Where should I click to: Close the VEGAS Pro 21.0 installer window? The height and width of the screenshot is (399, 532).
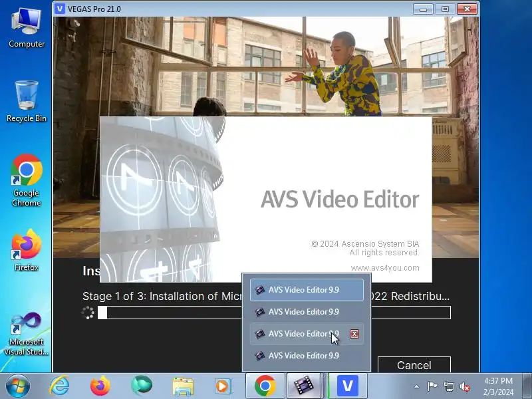[x=467, y=9]
